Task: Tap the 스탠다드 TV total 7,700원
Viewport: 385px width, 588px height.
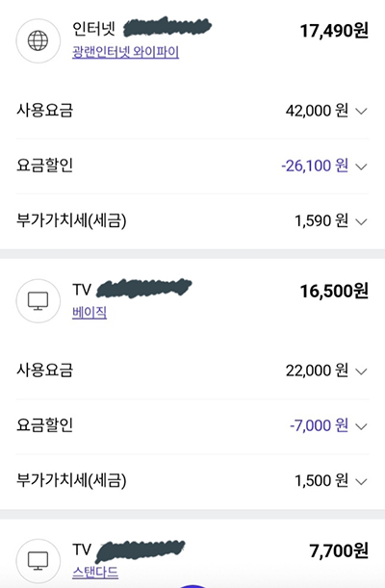Action: [x=339, y=550]
